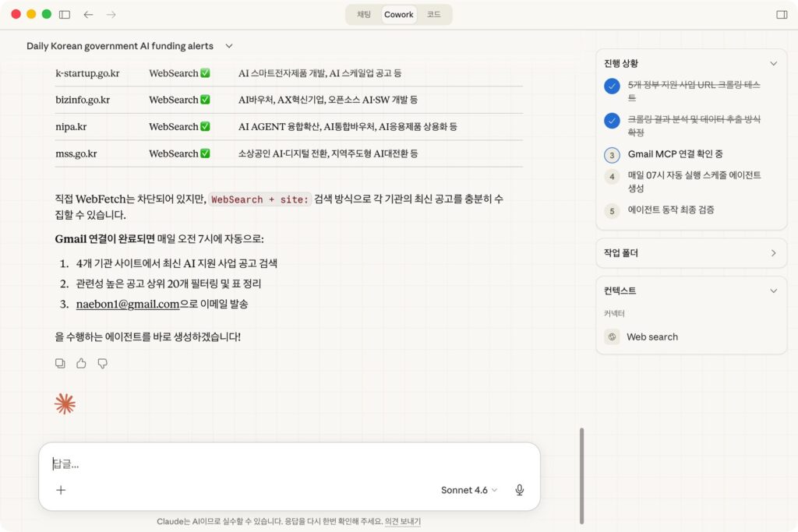The height and width of the screenshot is (532, 798).
Task: Select step 3 Gmail MCP circle
Action: pyautogui.click(x=612, y=155)
